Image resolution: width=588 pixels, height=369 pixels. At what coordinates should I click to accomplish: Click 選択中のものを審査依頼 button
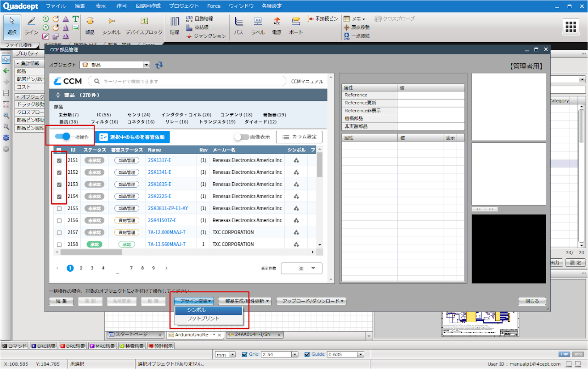(132, 137)
